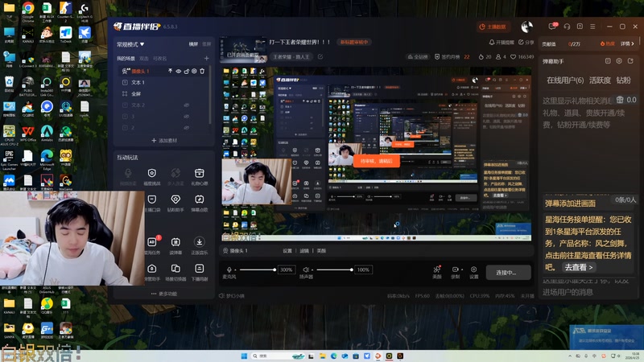Delete 摄像头 1 source with trash icon
The width and height of the screenshot is (644, 362).
pyautogui.click(x=202, y=71)
